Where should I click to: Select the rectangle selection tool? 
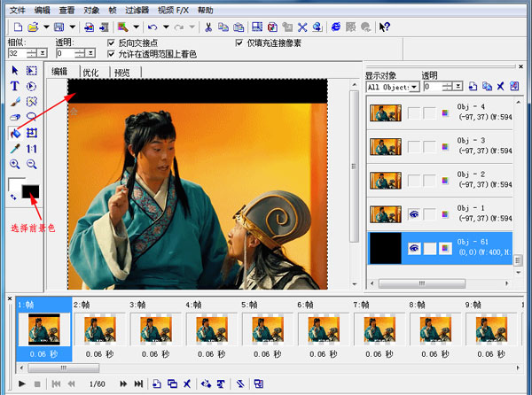click(32, 71)
